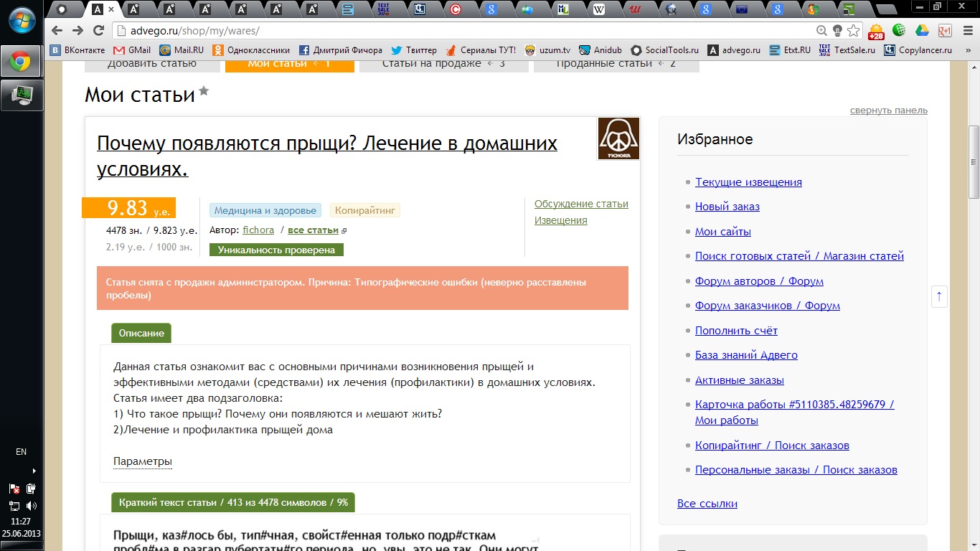The image size is (980, 551).
Task: Open the Etxt.RU bookmark
Action: (790, 50)
